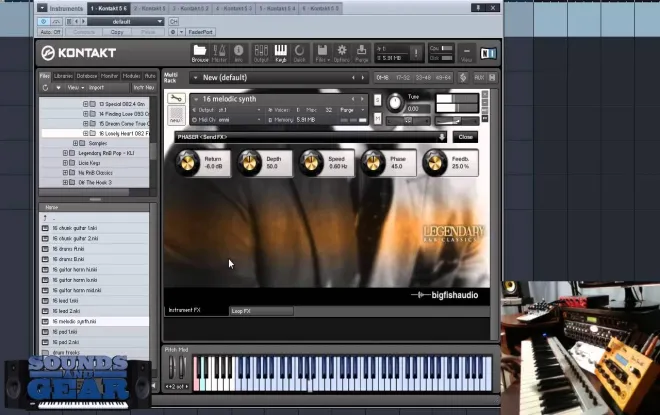
Task: Expand the '16 Lovely Heart' folder
Action: tap(85, 133)
